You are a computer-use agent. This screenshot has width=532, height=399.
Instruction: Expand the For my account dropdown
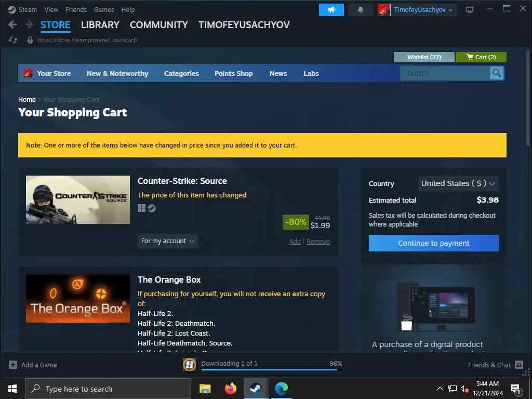point(168,241)
